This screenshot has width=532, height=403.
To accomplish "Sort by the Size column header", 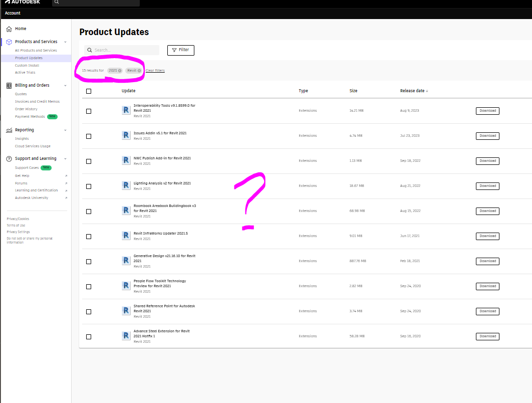I will pyautogui.click(x=353, y=91).
